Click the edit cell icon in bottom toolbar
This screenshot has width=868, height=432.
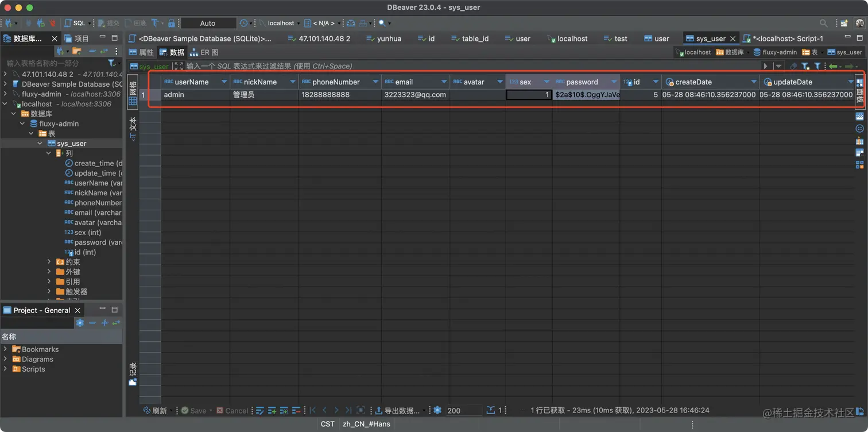click(x=260, y=410)
